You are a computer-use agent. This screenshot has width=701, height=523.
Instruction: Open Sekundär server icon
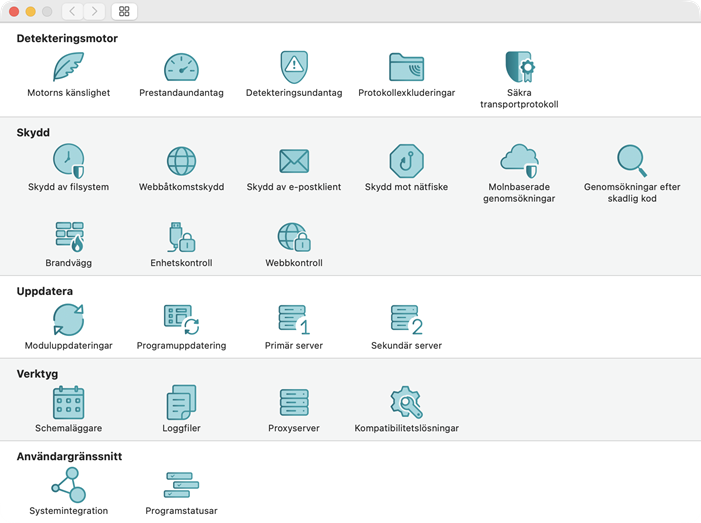point(406,320)
